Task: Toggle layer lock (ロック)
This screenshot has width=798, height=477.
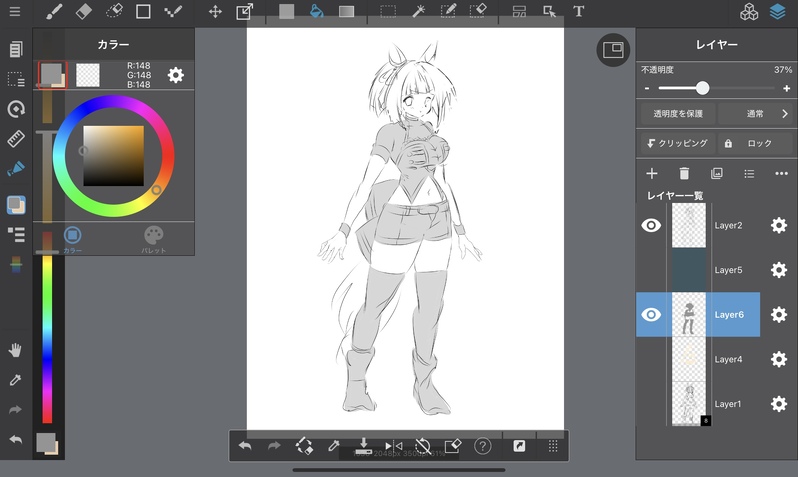Action: [755, 144]
